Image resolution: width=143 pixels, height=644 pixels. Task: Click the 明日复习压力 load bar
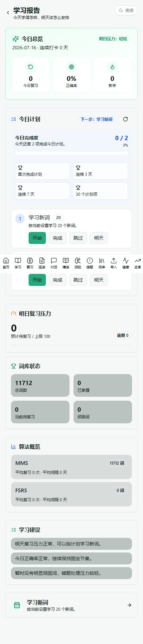71,345
